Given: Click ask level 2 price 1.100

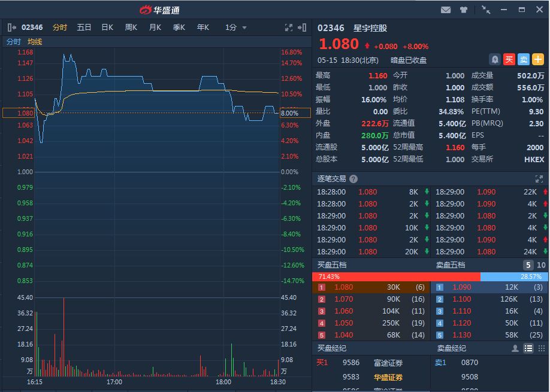Looking at the screenshot, I should [x=461, y=299].
